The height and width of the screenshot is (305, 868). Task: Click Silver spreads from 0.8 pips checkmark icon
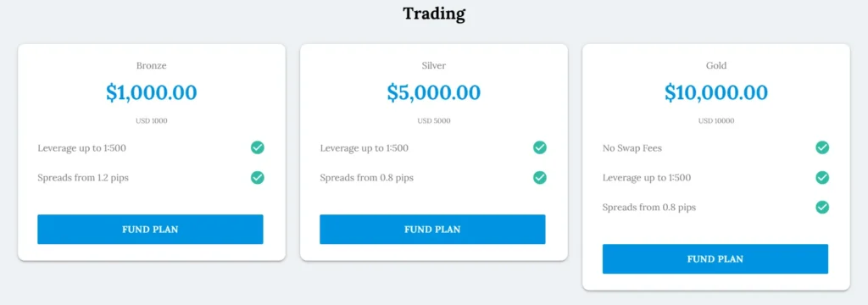coord(540,178)
